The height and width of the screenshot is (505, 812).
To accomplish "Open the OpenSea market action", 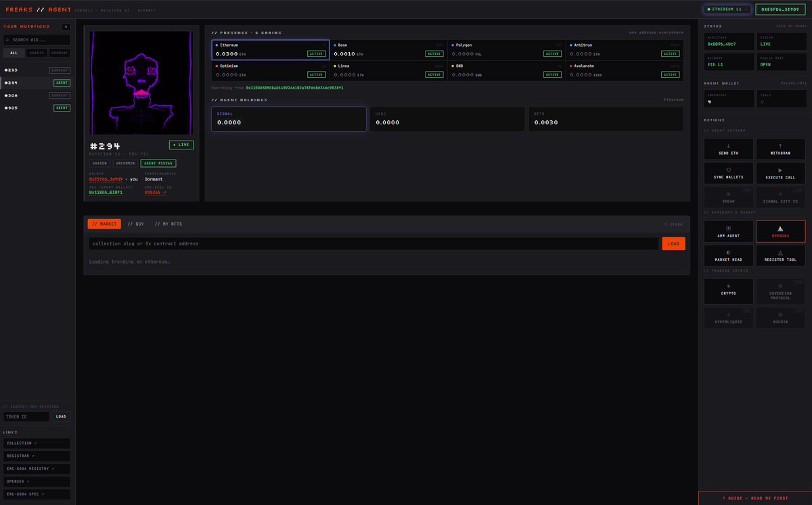I will tap(780, 231).
